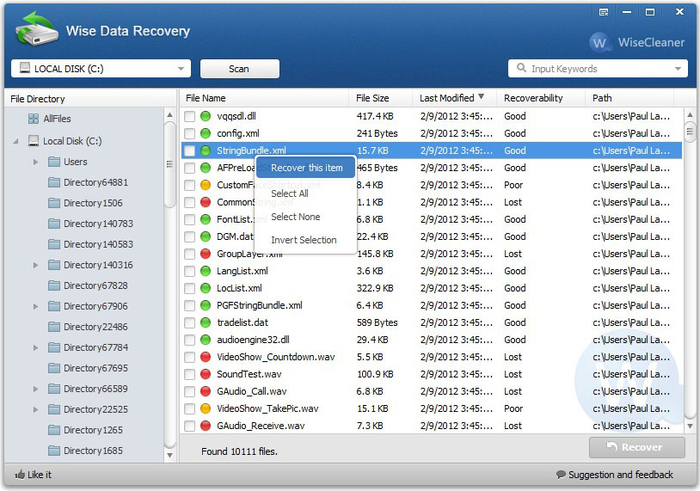Select the checkbox for SoundTest.wav
Image resolution: width=700 pixels, height=491 pixels.
tap(190, 374)
